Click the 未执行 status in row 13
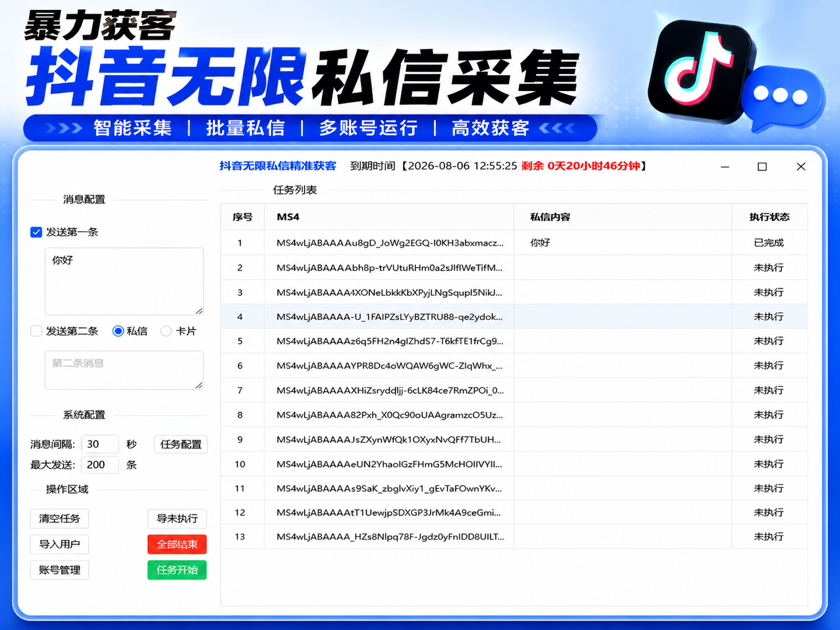Viewport: 840px width, 630px height. pyautogui.click(x=769, y=537)
